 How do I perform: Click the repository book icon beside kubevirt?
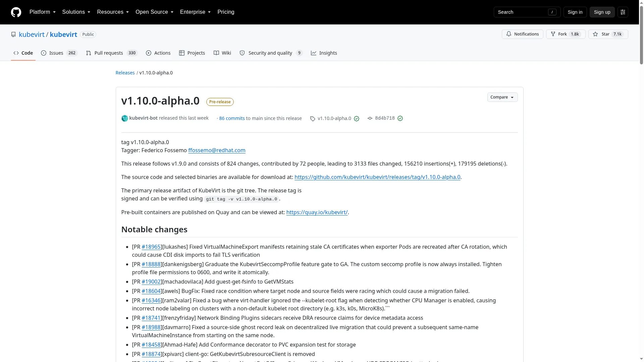[13, 35]
